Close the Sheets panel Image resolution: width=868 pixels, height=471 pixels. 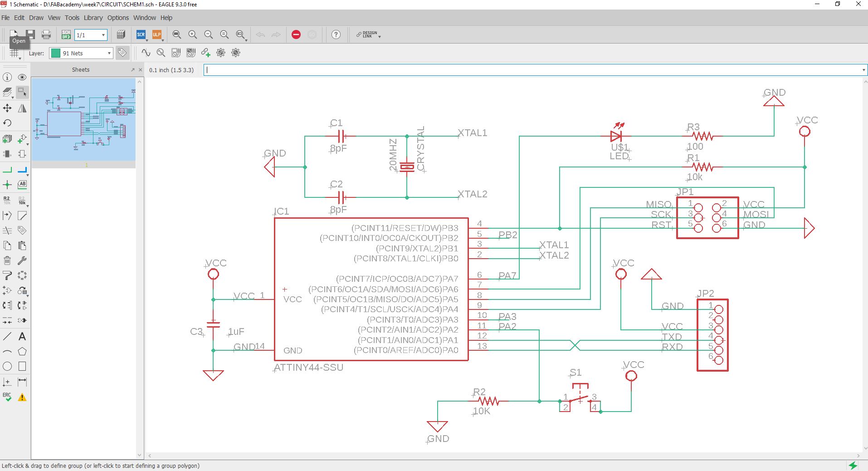pyautogui.click(x=140, y=70)
